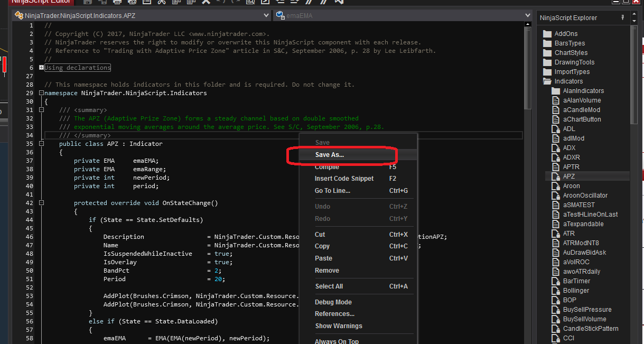The height and width of the screenshot is (344, 644).
Task: Open the NinjaTrader.NinjaScript.Indicators.APZ class dropdown
Action: coord(266,16)
